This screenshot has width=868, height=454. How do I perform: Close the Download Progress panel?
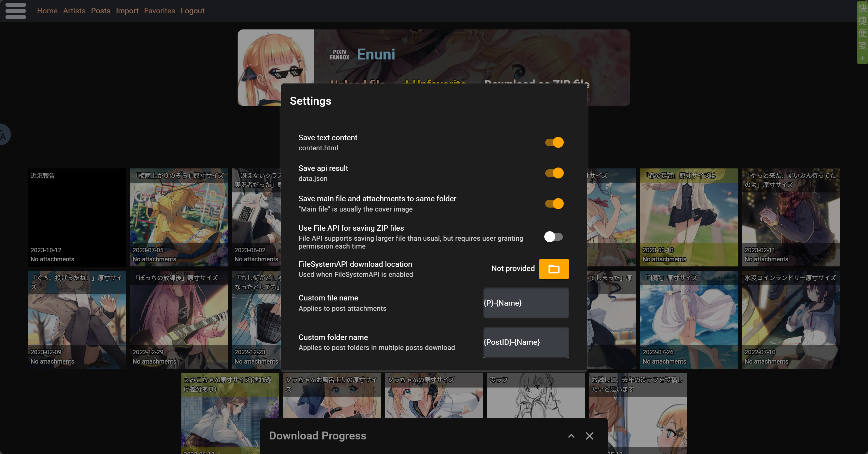tap(589, 436)
